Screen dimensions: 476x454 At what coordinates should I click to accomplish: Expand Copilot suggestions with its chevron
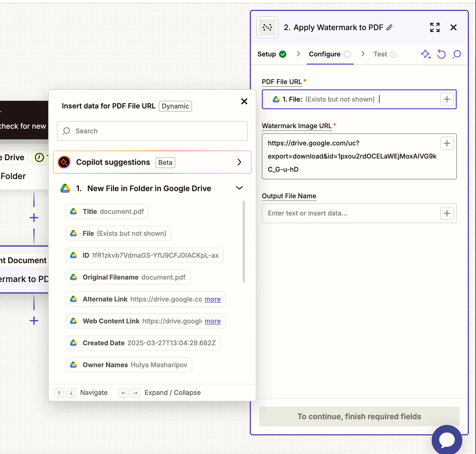[239, 162]
